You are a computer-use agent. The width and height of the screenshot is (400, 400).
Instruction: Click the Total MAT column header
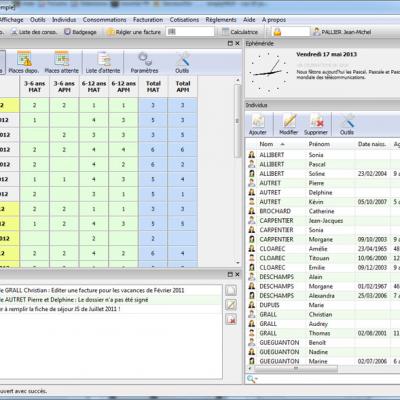[153, 87]
